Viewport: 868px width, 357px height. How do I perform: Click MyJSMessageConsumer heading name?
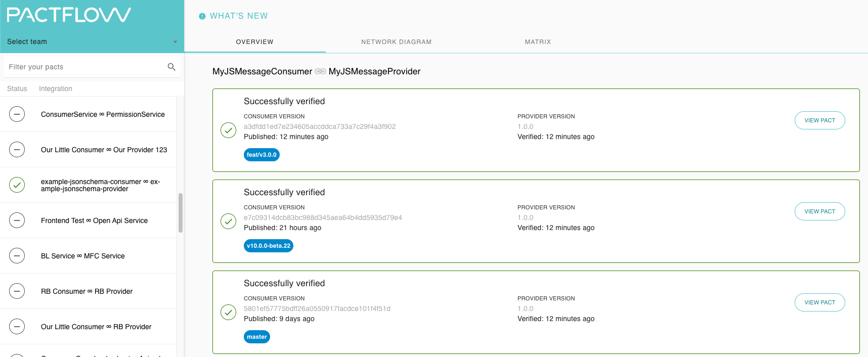coord(262,71)
